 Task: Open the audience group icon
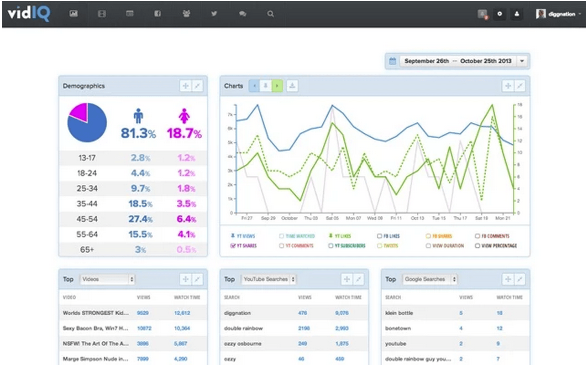pos(186,14)
